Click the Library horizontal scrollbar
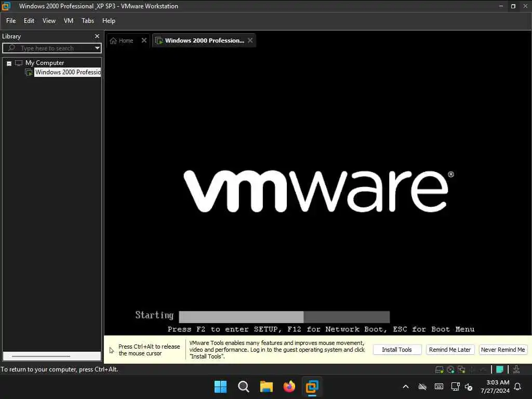Image resolution: width=532 pixels, height=399 pixels. [41, 356]
